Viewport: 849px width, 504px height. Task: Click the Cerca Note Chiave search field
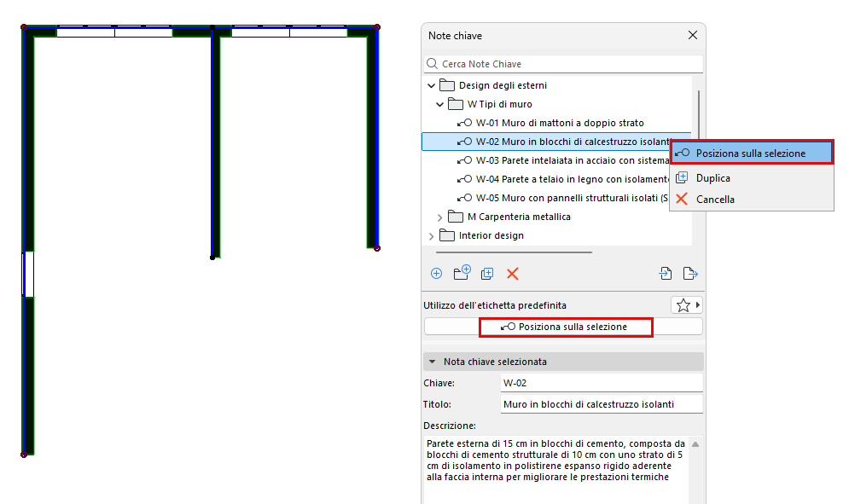pos(564,64)
